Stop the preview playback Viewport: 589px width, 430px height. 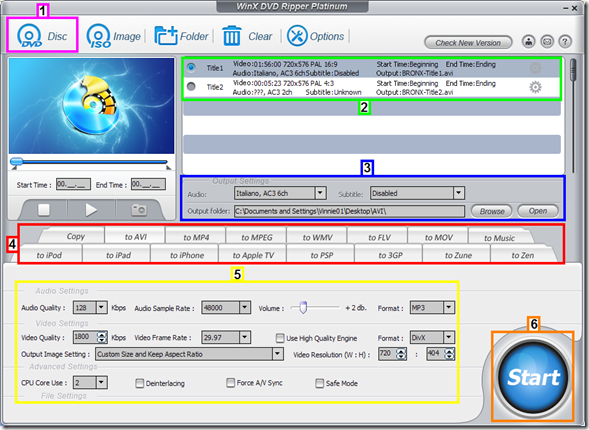click(44, 210)
